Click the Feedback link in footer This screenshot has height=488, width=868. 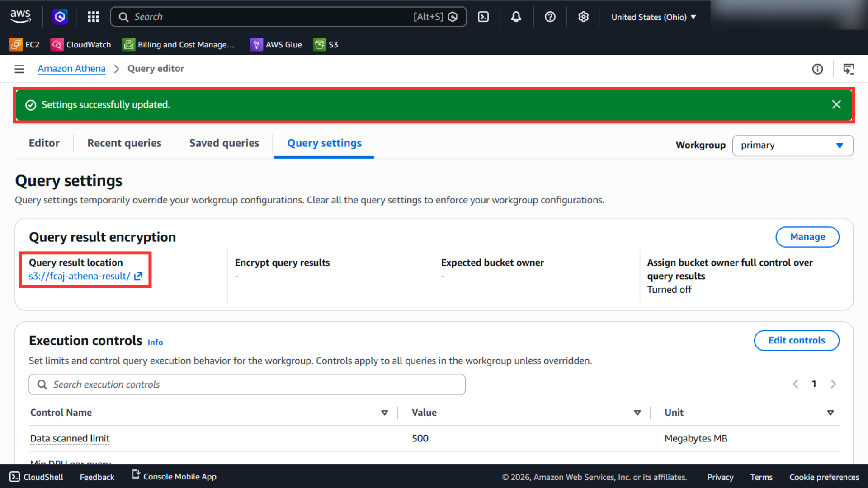[97, 477]
